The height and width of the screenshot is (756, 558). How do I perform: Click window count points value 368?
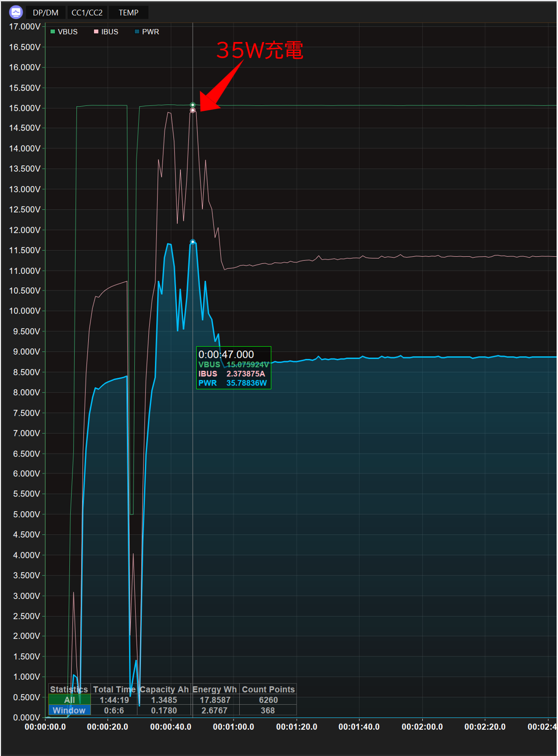pyautogui.click(x=268, y=710)
